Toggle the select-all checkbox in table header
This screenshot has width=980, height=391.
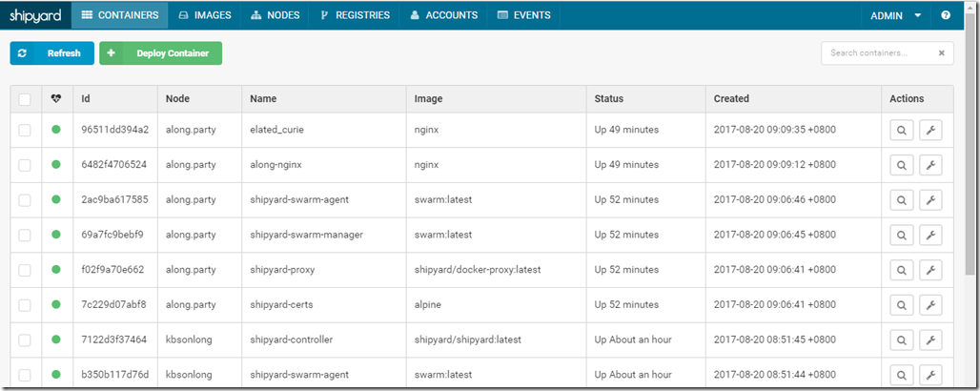25,99
